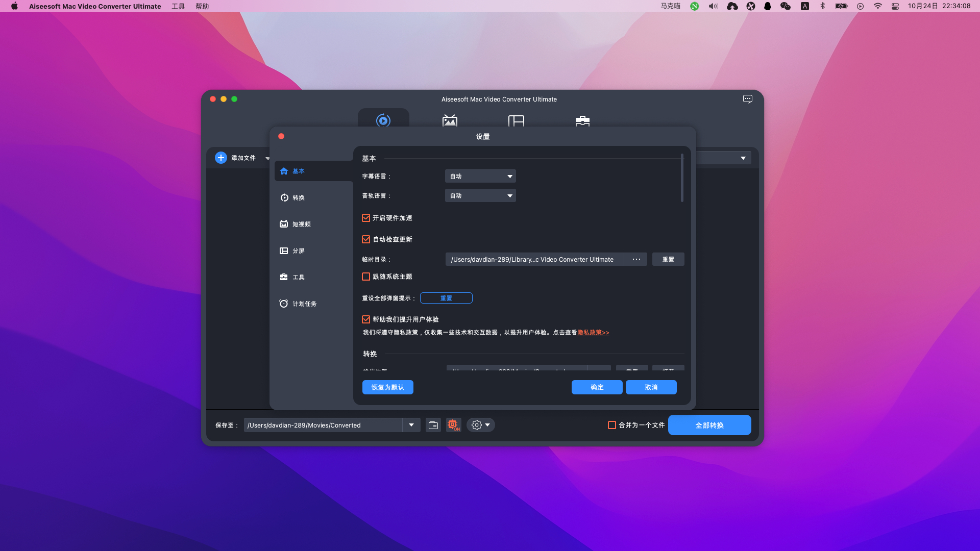Screen dimensions: 980x551
Task: Switch to the Collage split-screen icon
Action: coord(516,120)
